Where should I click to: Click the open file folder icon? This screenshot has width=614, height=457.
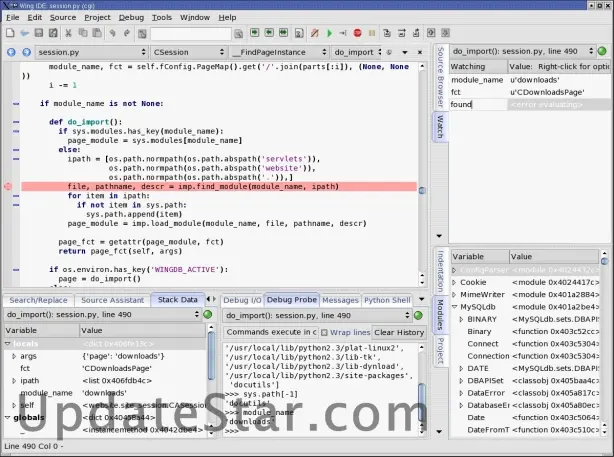[25, 33]
